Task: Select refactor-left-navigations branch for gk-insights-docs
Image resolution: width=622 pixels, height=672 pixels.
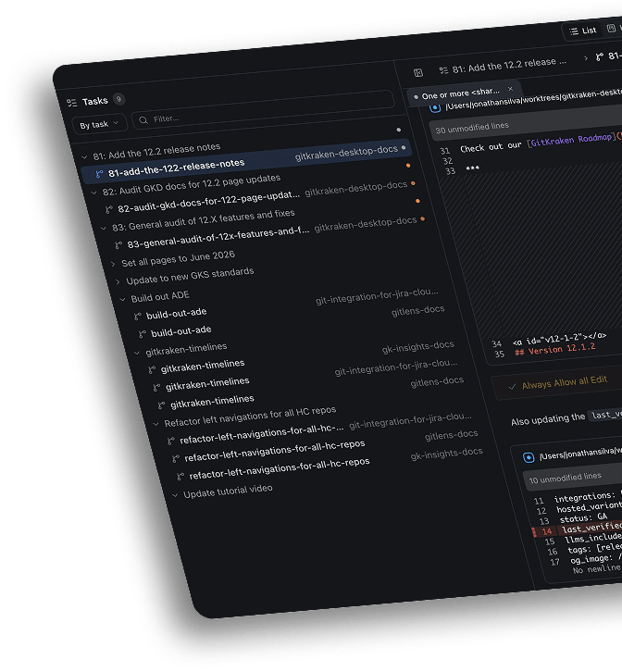Action: (280, 468)
